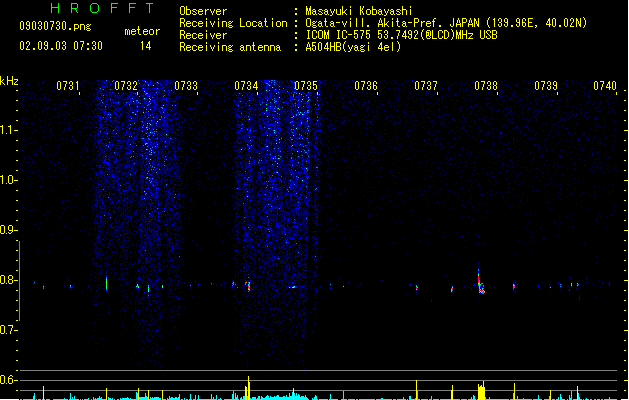The width and height of the screenshot is (629, 400).
Task: Click the A504HB(yagi 4el) antenna text
Action: click(353, 47)
